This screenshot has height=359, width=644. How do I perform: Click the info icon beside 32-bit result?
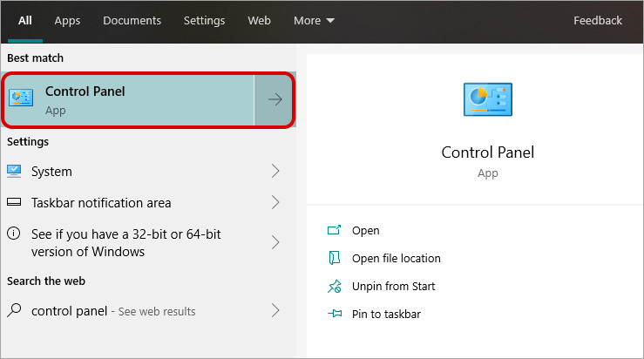pyautogui.click(x=14, y=234)
